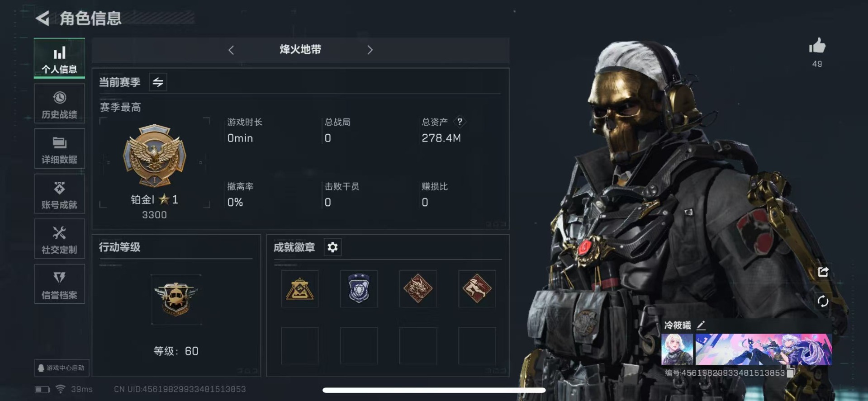Select the red dragon achievement badge
Viewport: 868px width, 401px height.
(418, 289)
